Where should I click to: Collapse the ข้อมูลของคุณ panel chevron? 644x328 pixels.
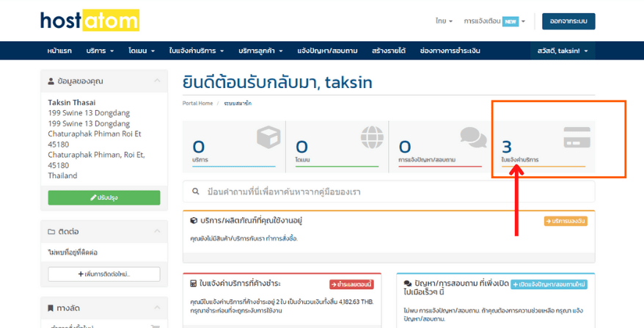click(157, 81)
